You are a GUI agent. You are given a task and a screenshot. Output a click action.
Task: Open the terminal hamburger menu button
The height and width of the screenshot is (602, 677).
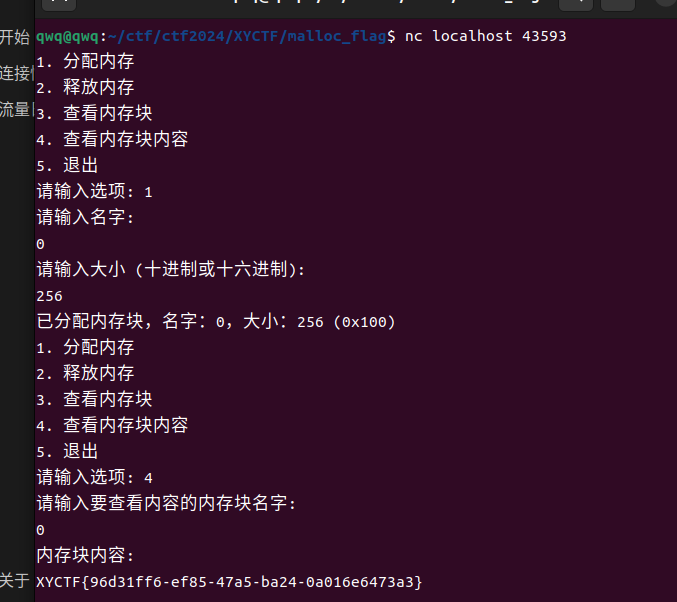click(618, 3)
